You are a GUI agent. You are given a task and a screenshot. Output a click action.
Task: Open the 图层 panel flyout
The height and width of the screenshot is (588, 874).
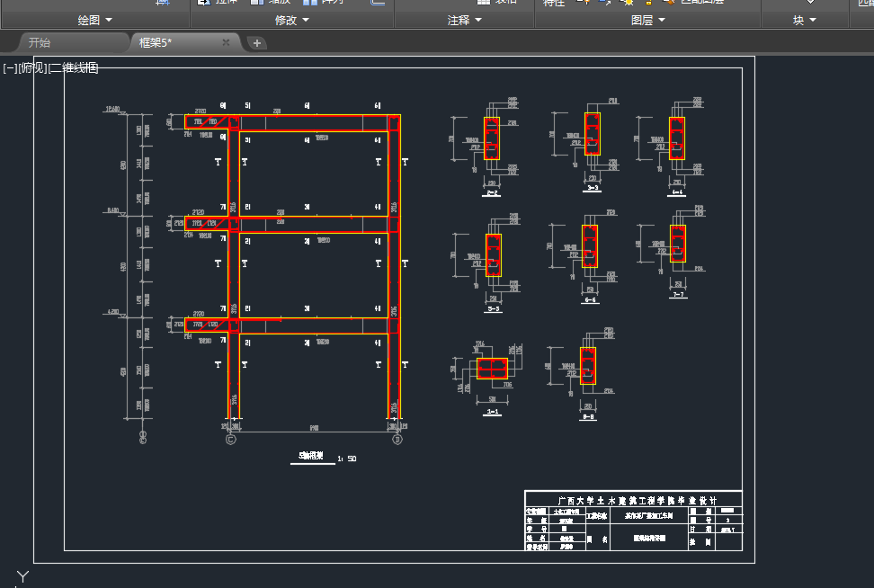point(647,20)
